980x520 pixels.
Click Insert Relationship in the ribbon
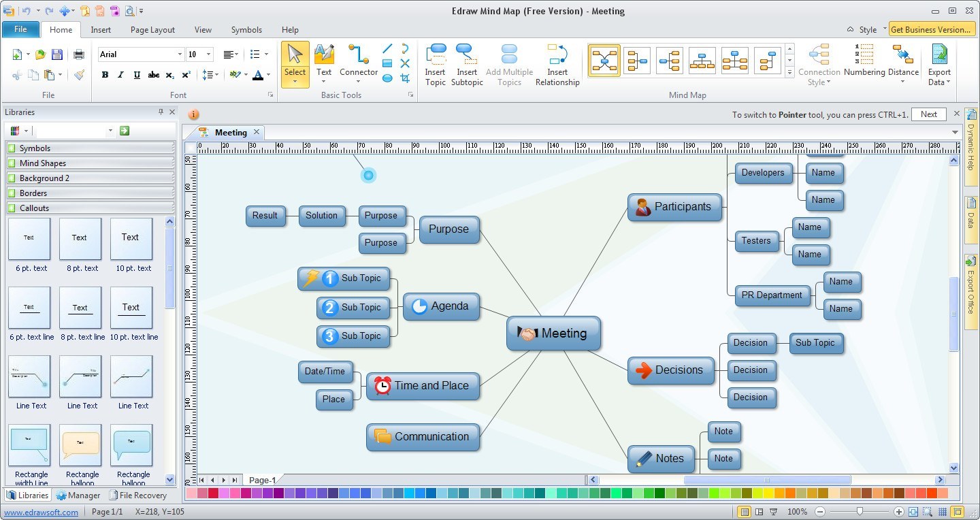pyautogui.click(x=557, y=65)
